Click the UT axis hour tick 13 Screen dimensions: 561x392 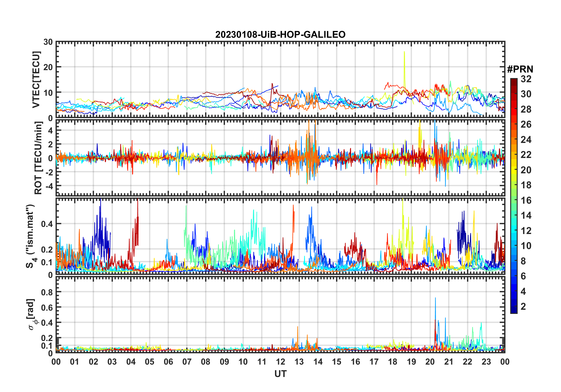click(x=299, y=362)
